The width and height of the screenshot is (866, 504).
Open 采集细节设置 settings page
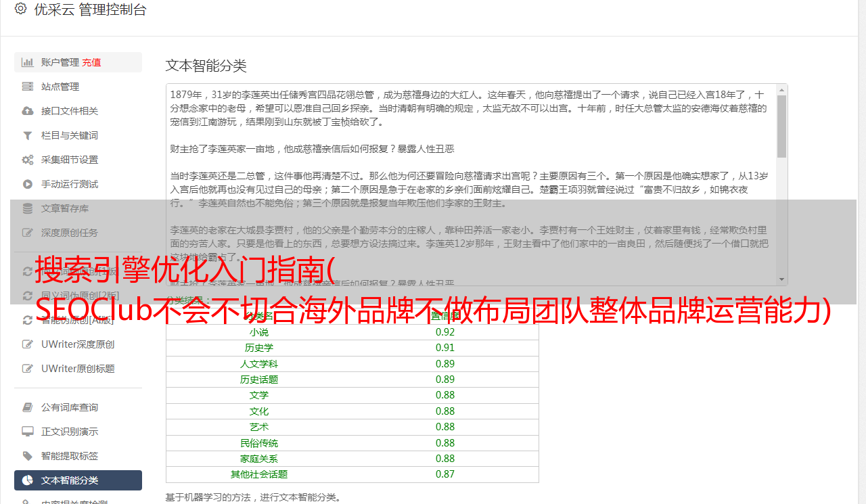pyautogui.click(x=78, y=160)
